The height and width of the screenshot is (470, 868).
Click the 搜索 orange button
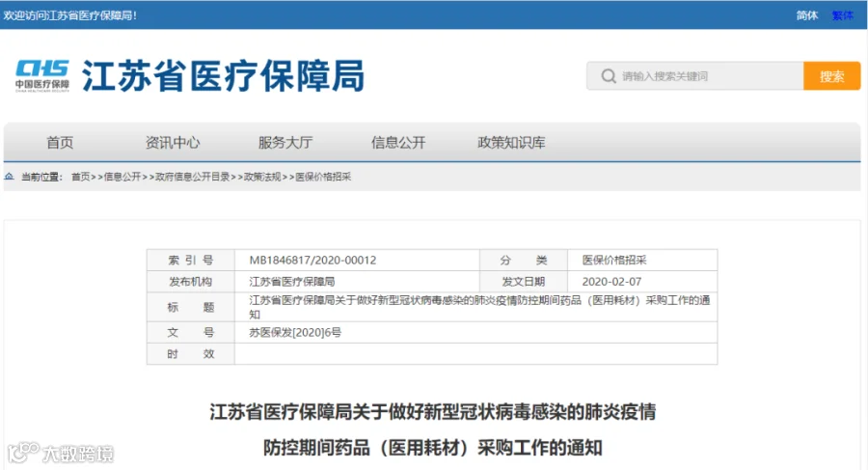pos(831,76)
